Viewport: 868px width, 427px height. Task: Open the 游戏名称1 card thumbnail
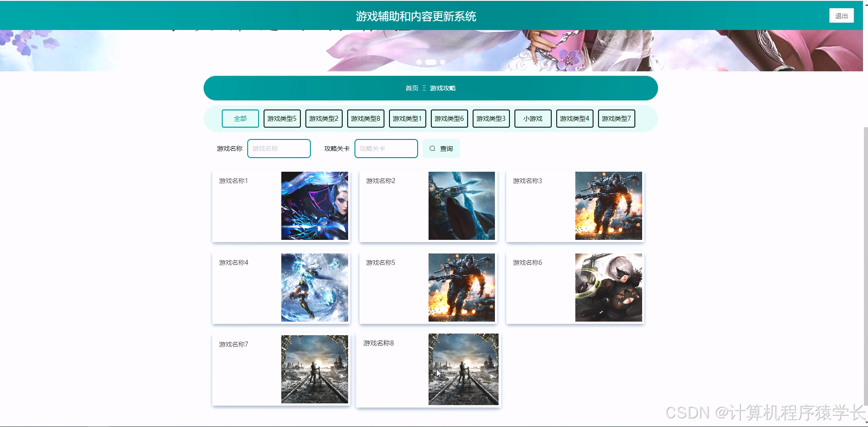point(314,206)
